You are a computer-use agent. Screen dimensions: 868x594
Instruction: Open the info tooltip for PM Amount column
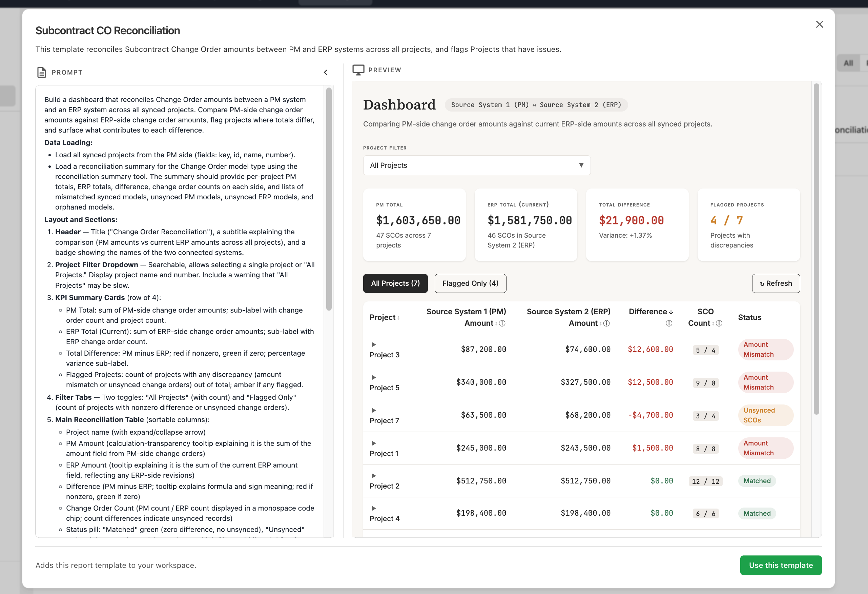pyautogui.click(x=502, y=323)
